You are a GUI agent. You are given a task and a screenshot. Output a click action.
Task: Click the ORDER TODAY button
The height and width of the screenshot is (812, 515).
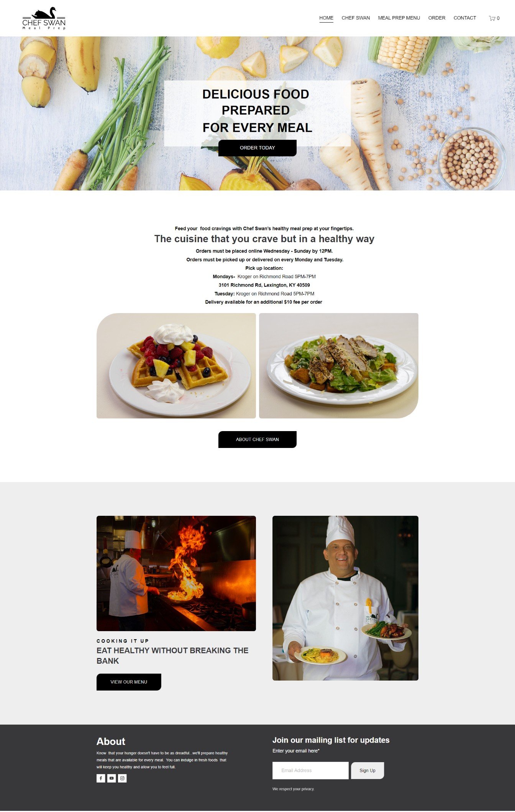[257, 148]
